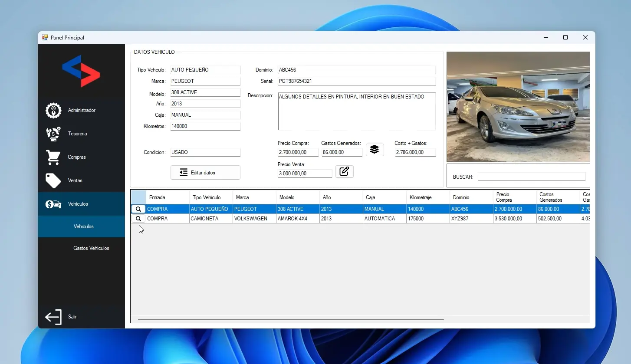The image size is (631, 364).
Task: Open the Gastos Vehiculos submenu item
Action: [82, 248]
